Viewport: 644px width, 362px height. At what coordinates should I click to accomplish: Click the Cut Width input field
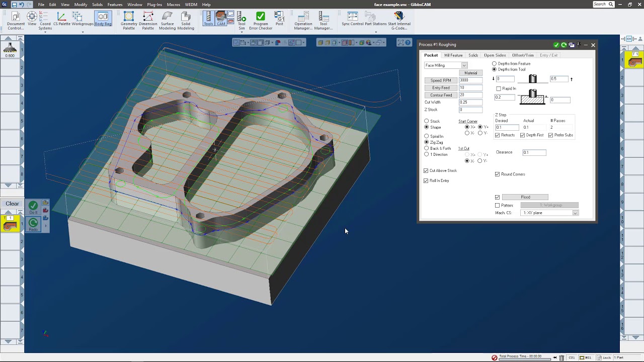pyautogui.click(x=470, y=103)
